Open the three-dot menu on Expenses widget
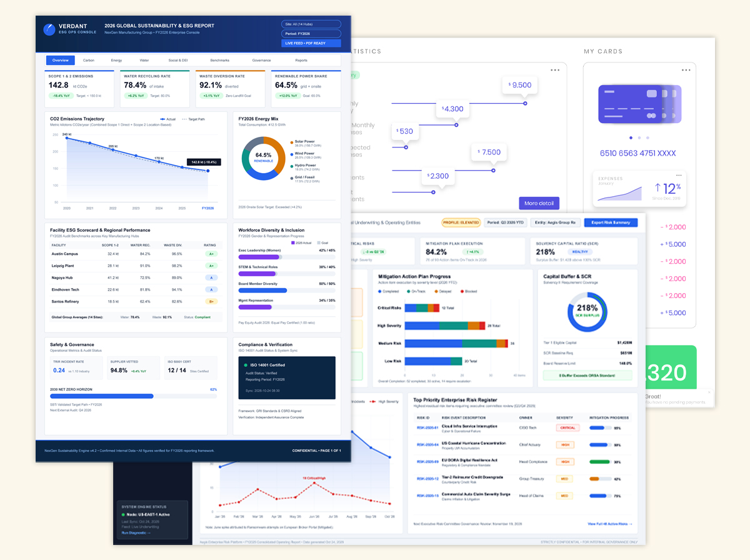Screen dimensions: 750x560 pos(679,175)
